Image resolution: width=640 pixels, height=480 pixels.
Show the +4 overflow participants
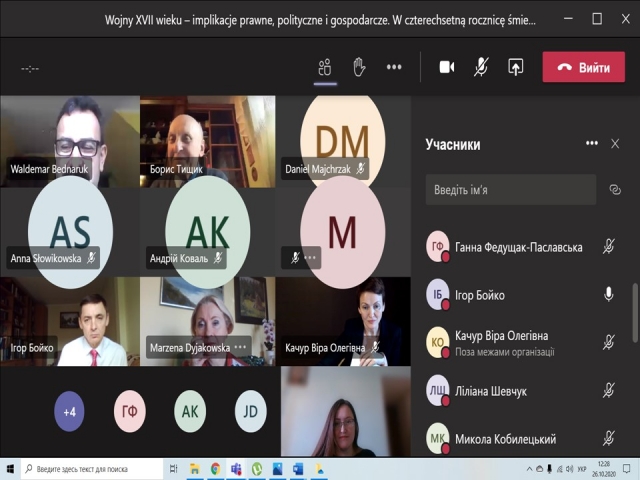click(69, 411)
